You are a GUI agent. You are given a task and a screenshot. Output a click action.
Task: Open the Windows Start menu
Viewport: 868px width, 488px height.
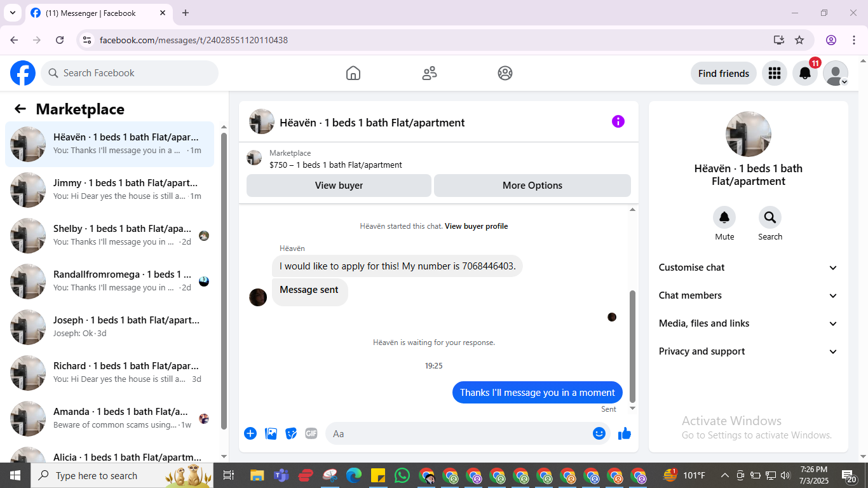[15, 475]
